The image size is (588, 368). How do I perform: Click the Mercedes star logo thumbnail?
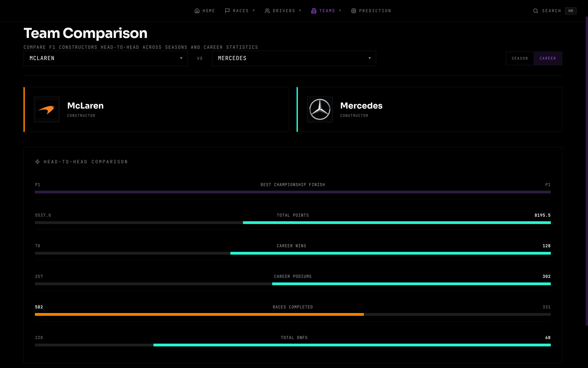pos(320,109)
